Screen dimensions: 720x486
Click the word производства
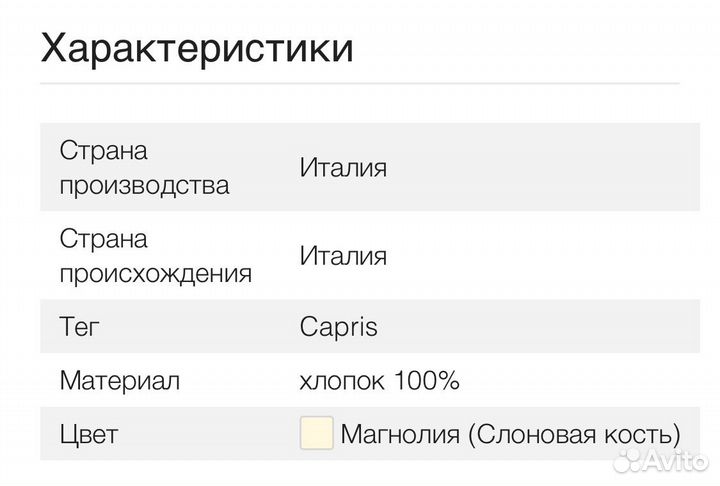(x=144, y=185)
